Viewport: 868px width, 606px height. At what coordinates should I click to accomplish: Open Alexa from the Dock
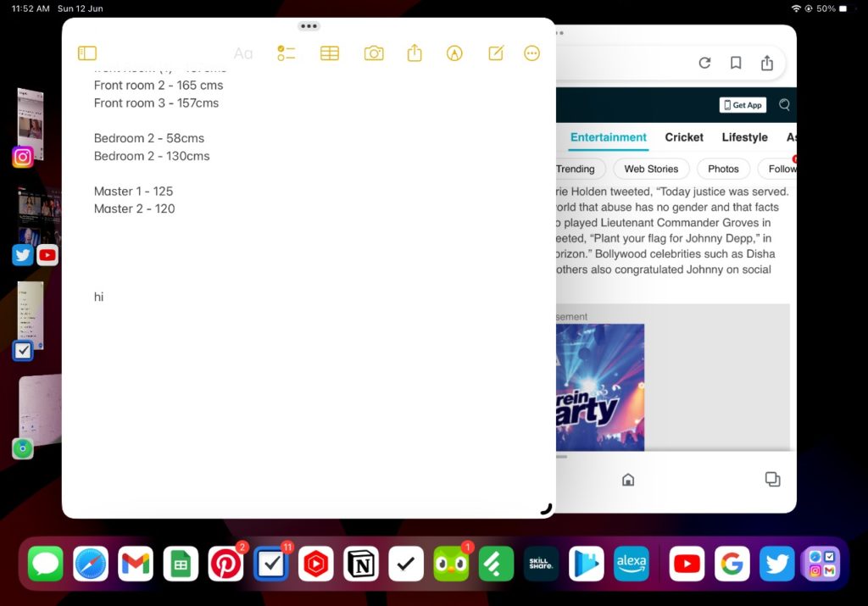pyautogui.click(x=632, y=564)
